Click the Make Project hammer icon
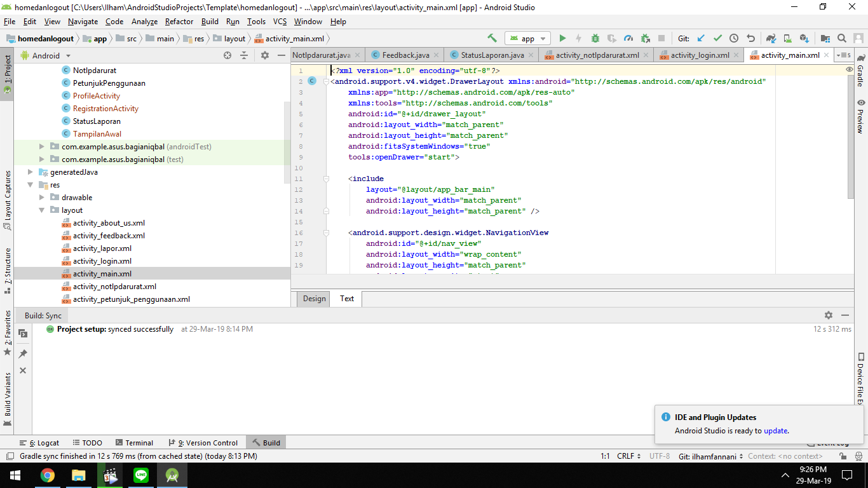 click(x=492, y=38)
